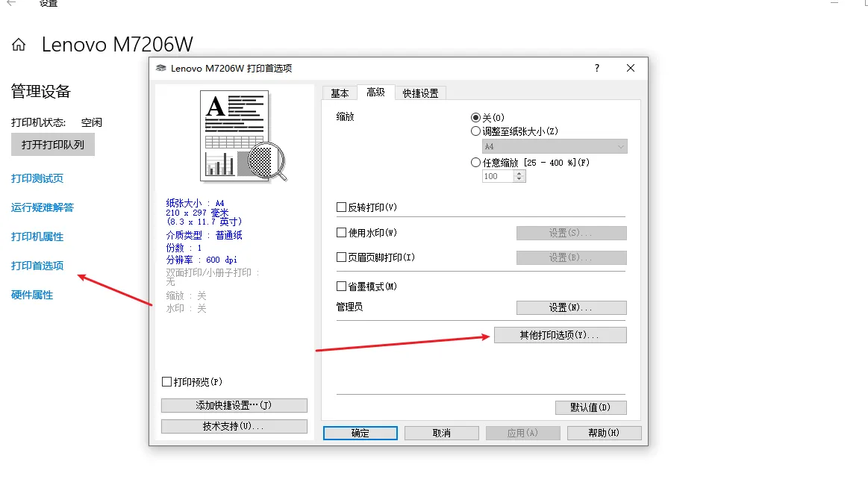Image resolution: width=868 pixels, height=488 pixels.
Task: Decrease scaling value with the down stepper arrow
Action: coord(519,179)
